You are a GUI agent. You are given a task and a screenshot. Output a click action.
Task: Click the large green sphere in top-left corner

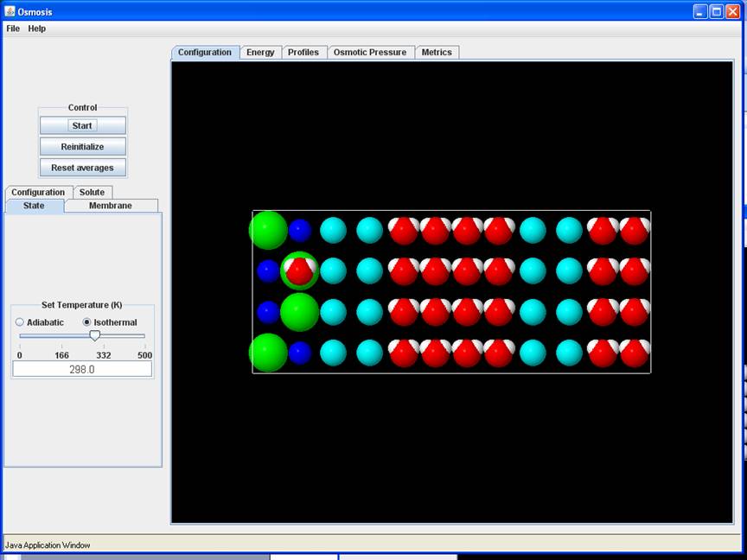coord(268,230)
